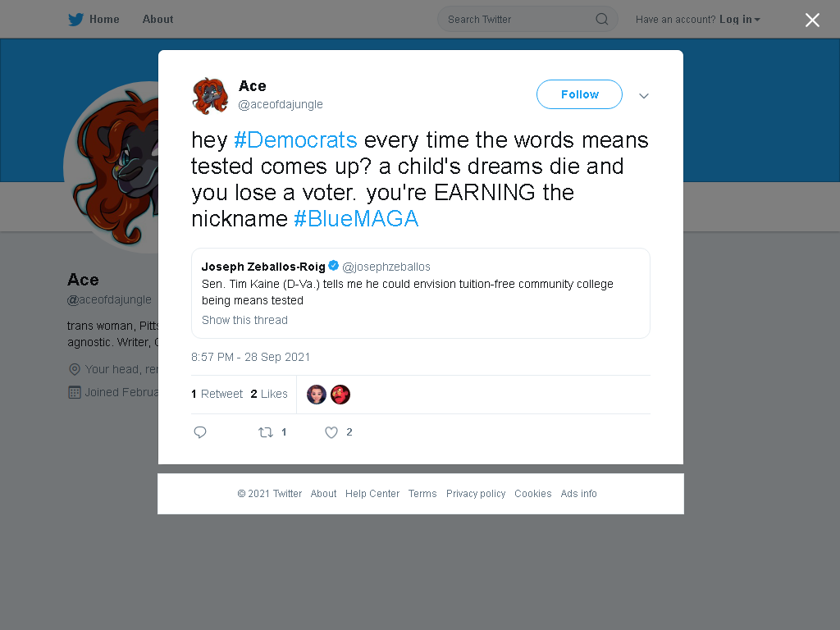This screenshot has height=630, width=840.
Task: Like the tweet with heart icon
Action: pos(331,432)
